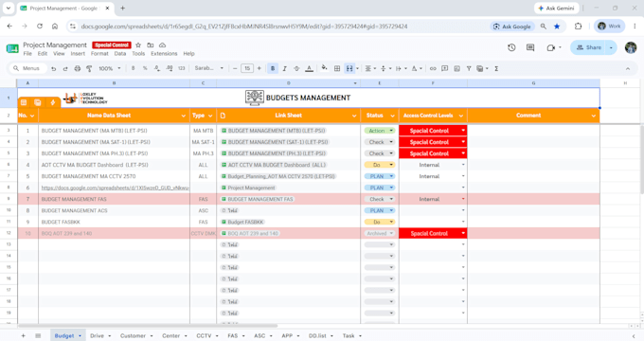This screenshot has width=644, height=341.
Task: Open Access Control Levels header dropdown
Action: [461, 116]
